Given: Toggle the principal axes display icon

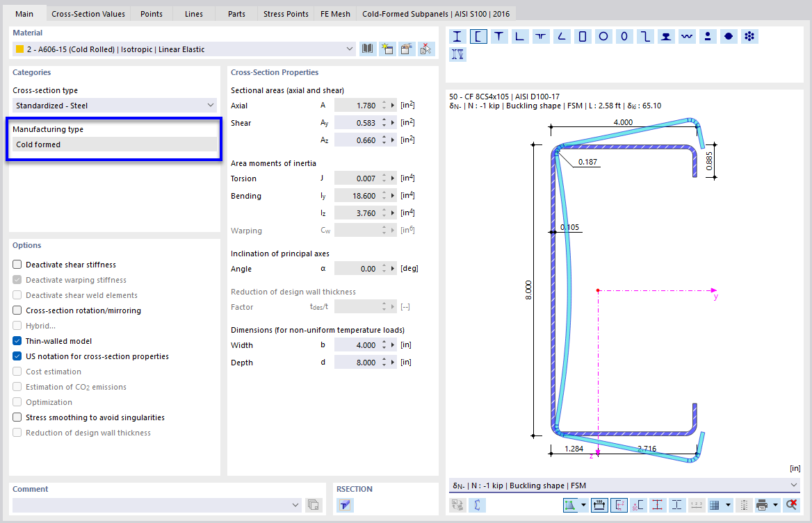Looking at the screenshot, I should tap(619, 505).
